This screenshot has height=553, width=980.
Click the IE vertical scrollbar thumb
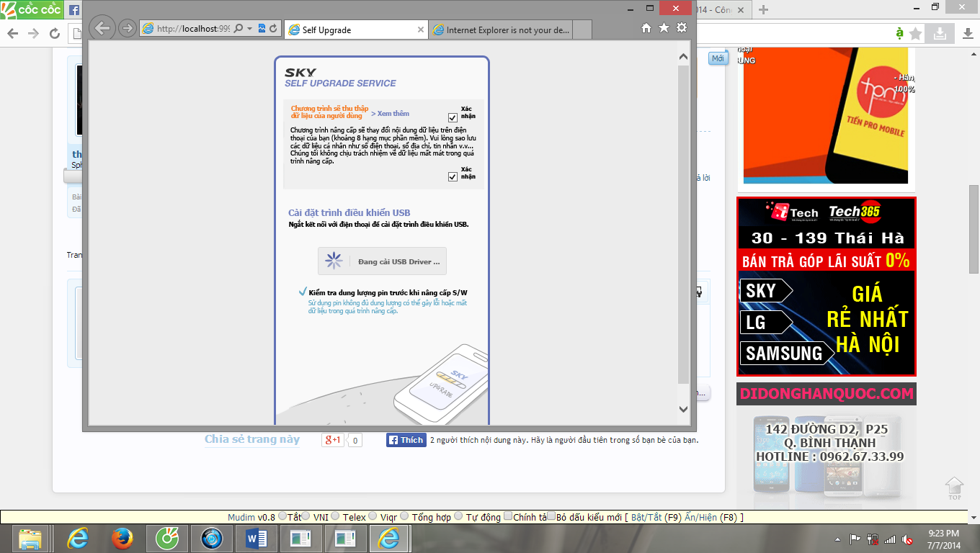(684, 223)
